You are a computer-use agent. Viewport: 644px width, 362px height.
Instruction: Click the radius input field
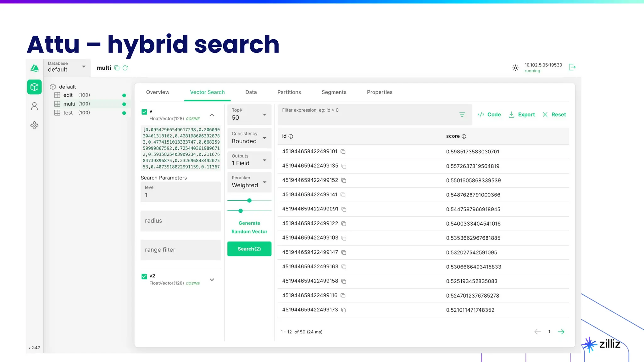[x=180, y=221]
